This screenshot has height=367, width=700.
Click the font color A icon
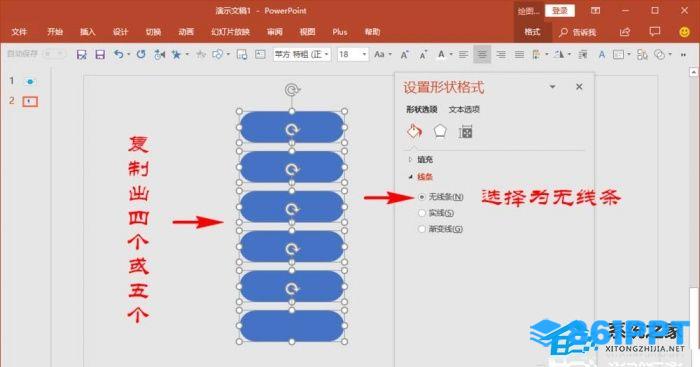coord(441,54)
